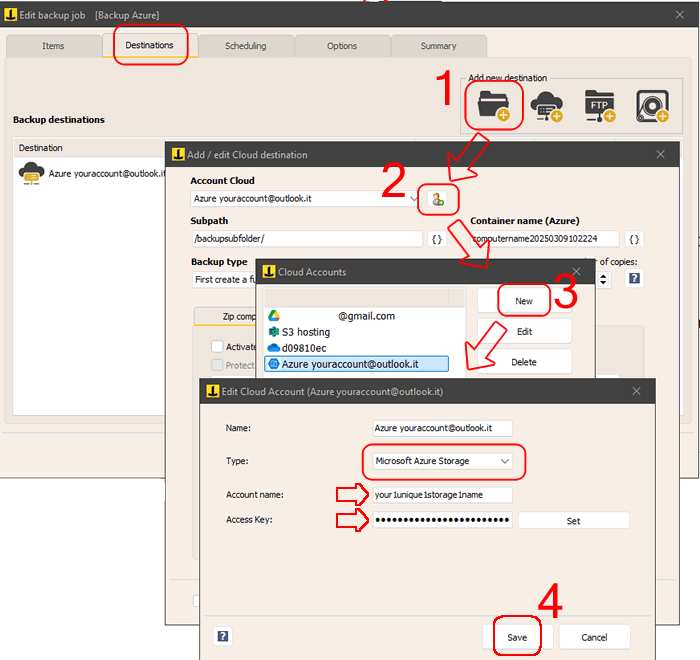Click New in Cloud Accounts
The width and height of the screenshot is (700, 660).
pos(524,301)
